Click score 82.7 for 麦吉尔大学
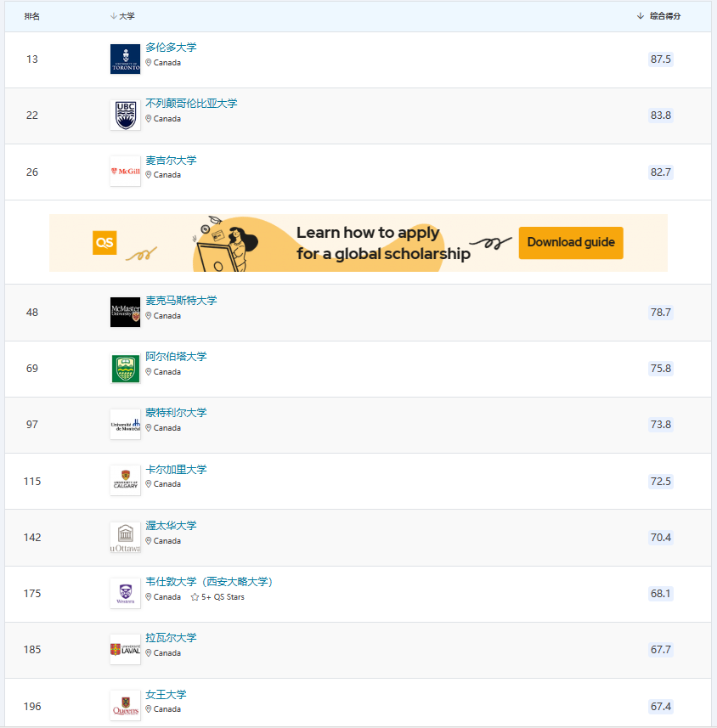 coord(660,172)
